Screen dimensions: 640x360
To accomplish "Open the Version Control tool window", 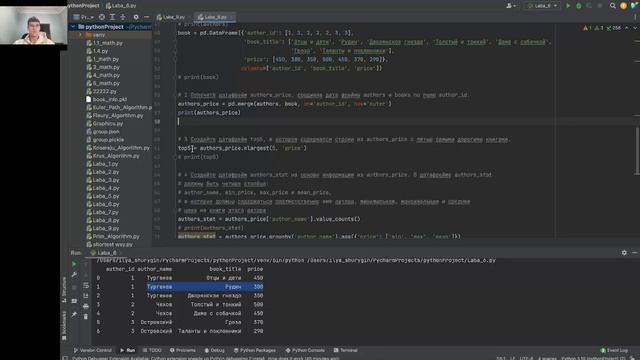I will (x=92, y=350).
